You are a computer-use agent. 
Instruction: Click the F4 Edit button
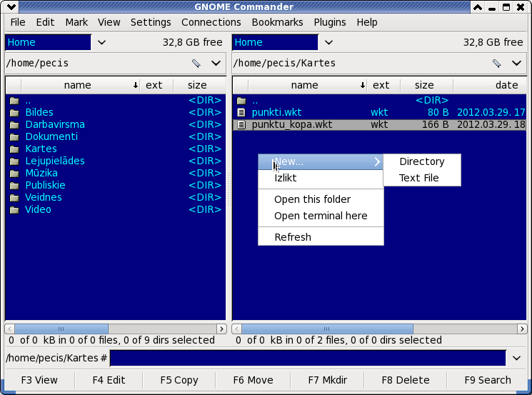click(109, 380)
